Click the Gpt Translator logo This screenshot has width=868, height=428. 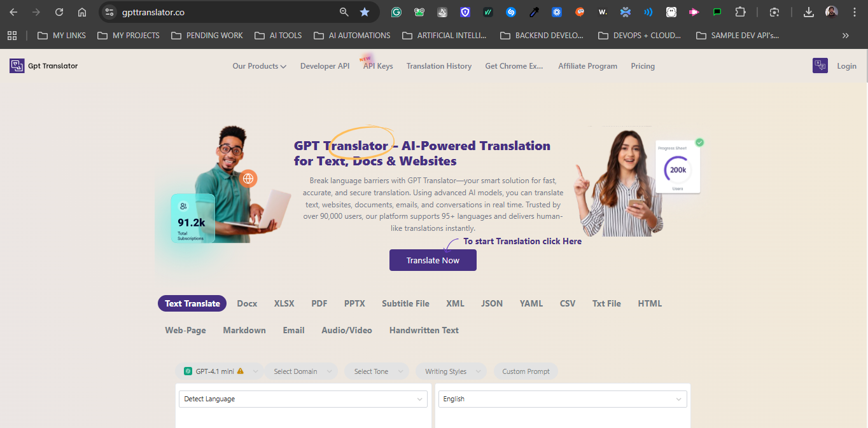tap(44, 66)
